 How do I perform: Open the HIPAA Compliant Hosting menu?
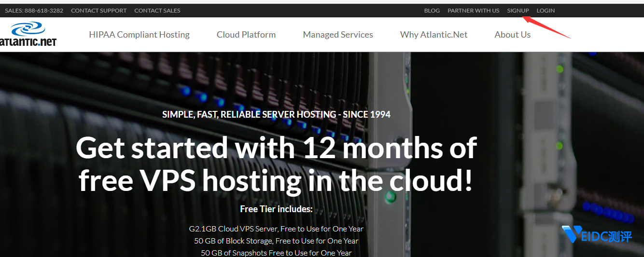point(139,35)
